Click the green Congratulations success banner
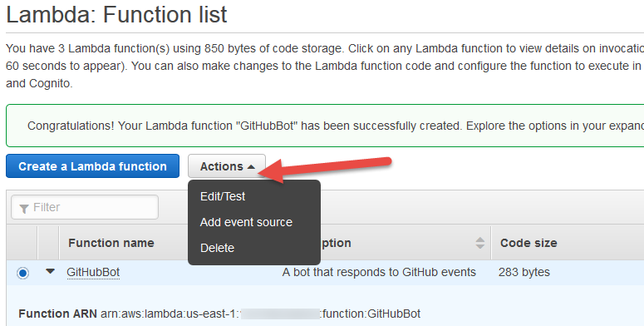644x326 pixels. 325,126
